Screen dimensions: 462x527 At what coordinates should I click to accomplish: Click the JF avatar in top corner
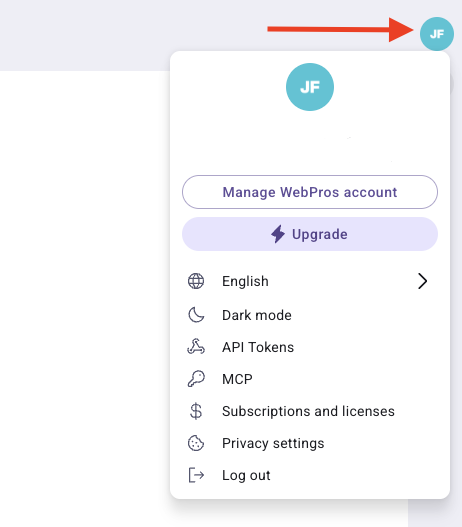point(436,34)
